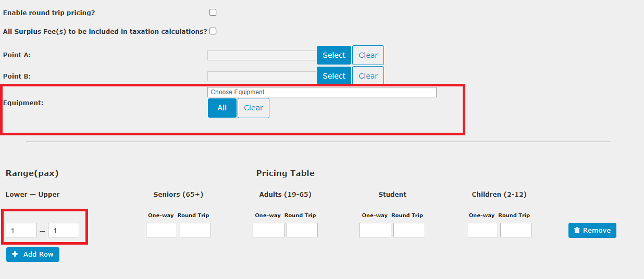The image size is (644, 279).
Task: Click the Lower range pax field
Action: (21, 230)
